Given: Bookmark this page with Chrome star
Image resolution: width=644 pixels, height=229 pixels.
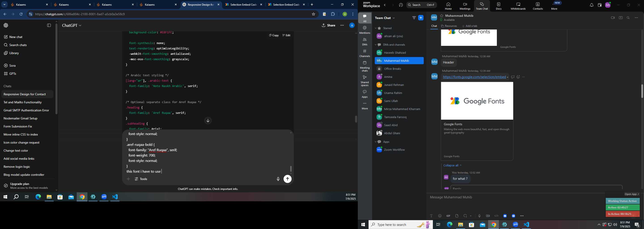Looking at the screenshot, I should [313, 14].
